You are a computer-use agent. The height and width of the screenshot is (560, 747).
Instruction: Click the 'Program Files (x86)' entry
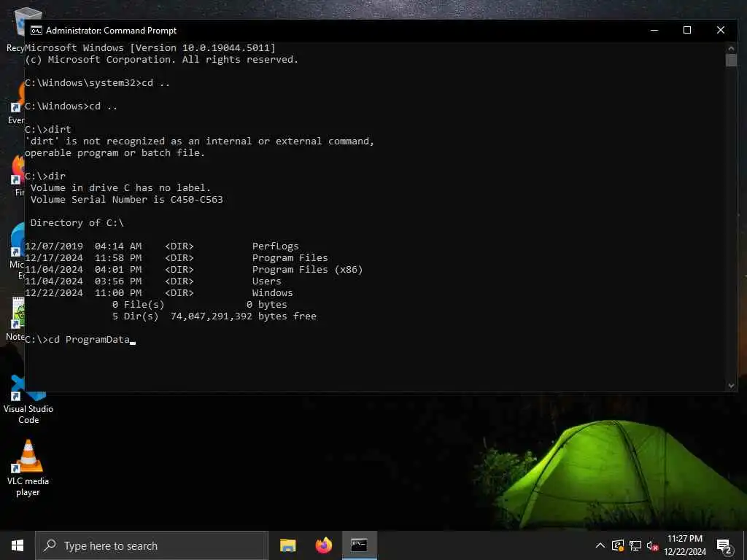pos(307,270)
